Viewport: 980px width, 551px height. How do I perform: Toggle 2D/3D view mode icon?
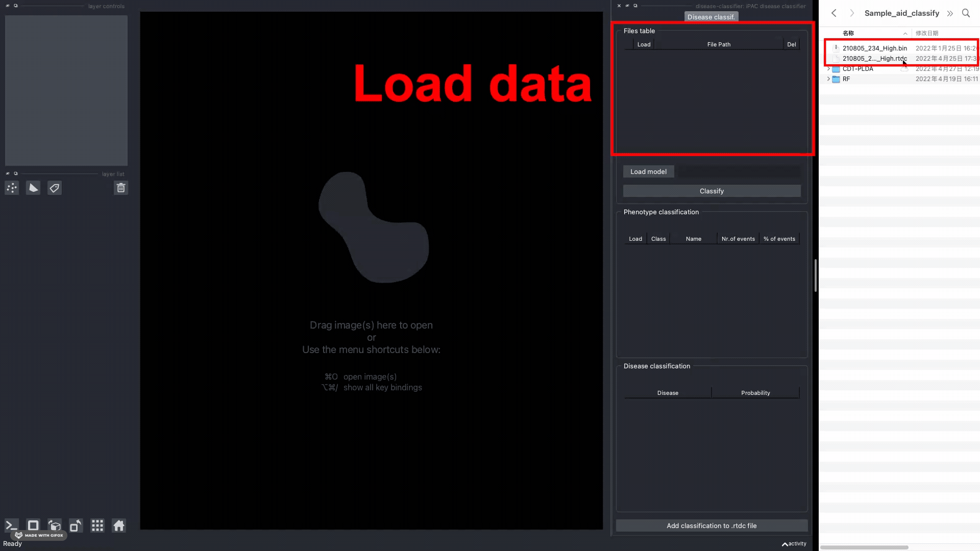point(33,525)
